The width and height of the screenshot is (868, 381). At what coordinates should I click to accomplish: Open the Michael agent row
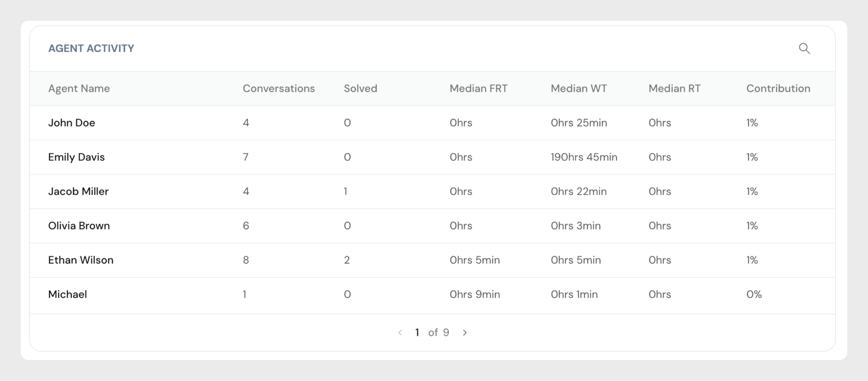(x=67, y=295)
